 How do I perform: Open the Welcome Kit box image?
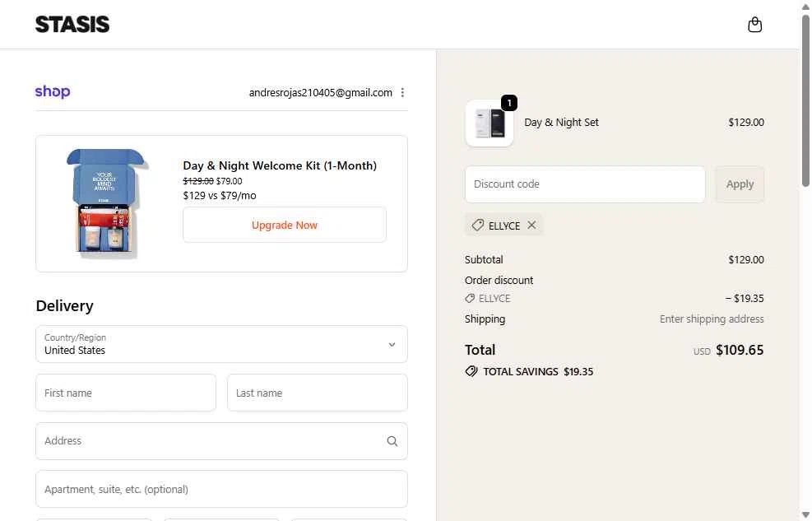point(108,203)
